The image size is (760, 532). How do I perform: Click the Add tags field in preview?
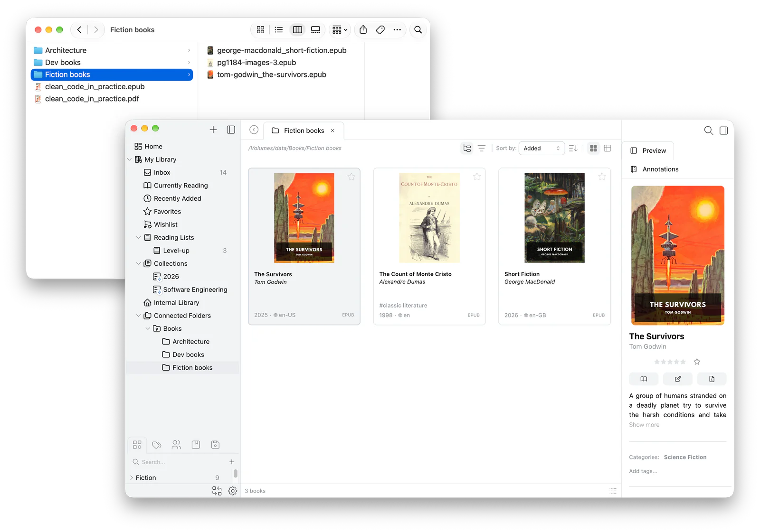tap(643, 471)
